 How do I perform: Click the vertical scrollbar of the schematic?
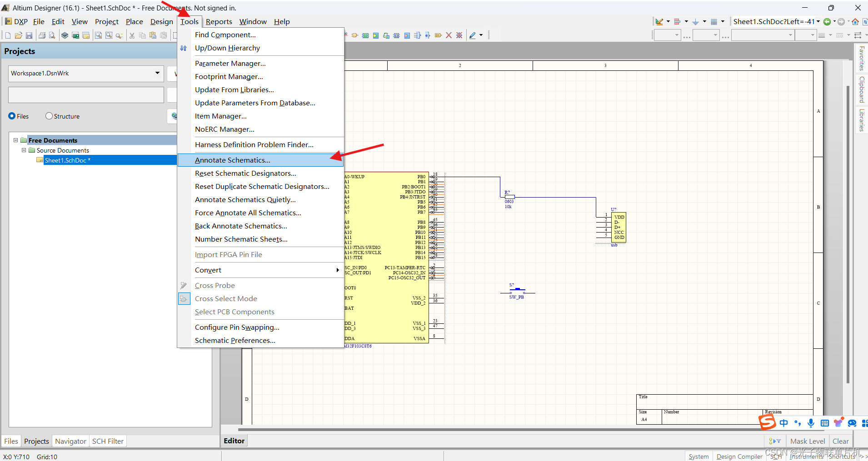[x=848, y=234]
